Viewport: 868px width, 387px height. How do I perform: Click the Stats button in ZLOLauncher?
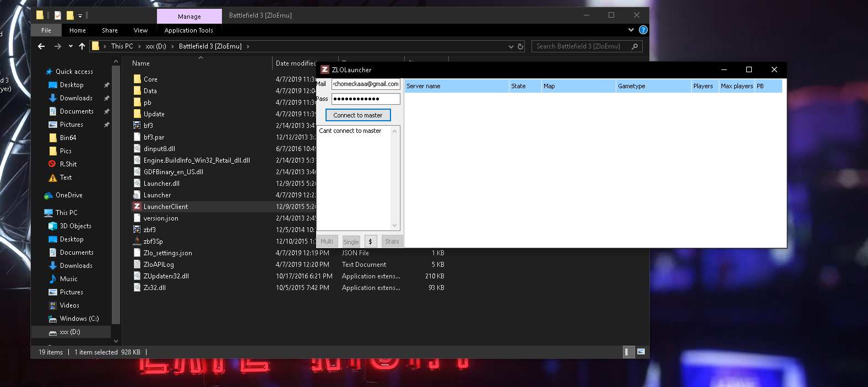tap(392, 241)
